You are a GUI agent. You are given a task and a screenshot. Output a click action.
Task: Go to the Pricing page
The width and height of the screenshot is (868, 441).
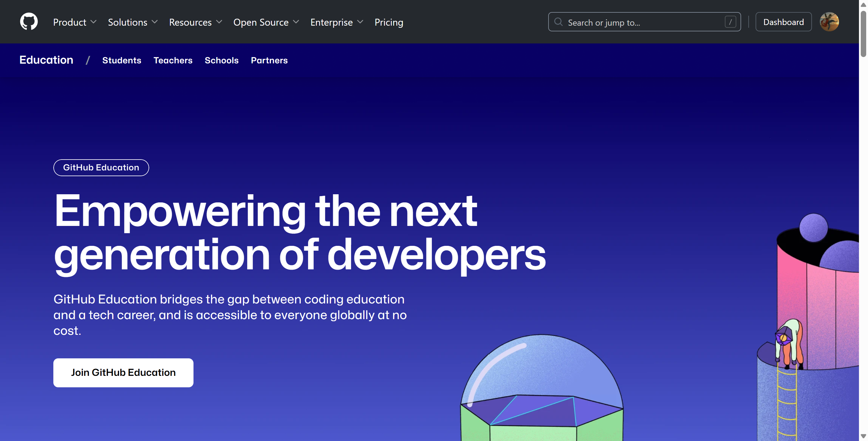[389, 22]
